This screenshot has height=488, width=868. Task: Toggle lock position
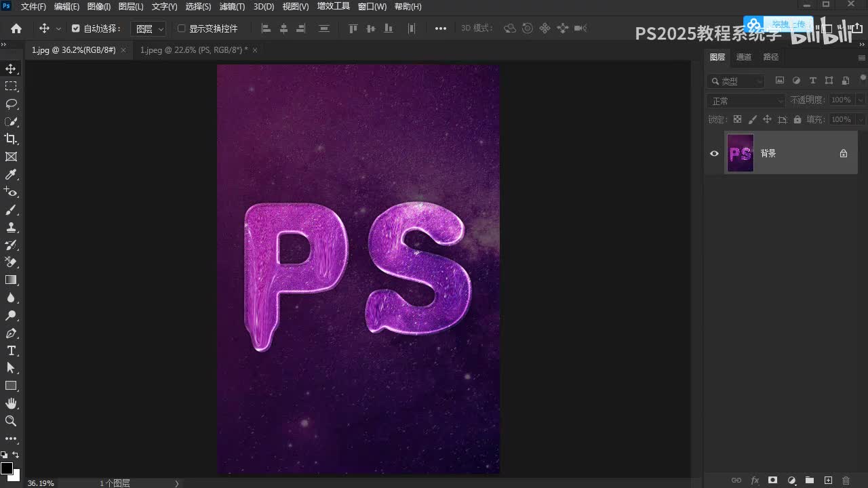(767, 119)
